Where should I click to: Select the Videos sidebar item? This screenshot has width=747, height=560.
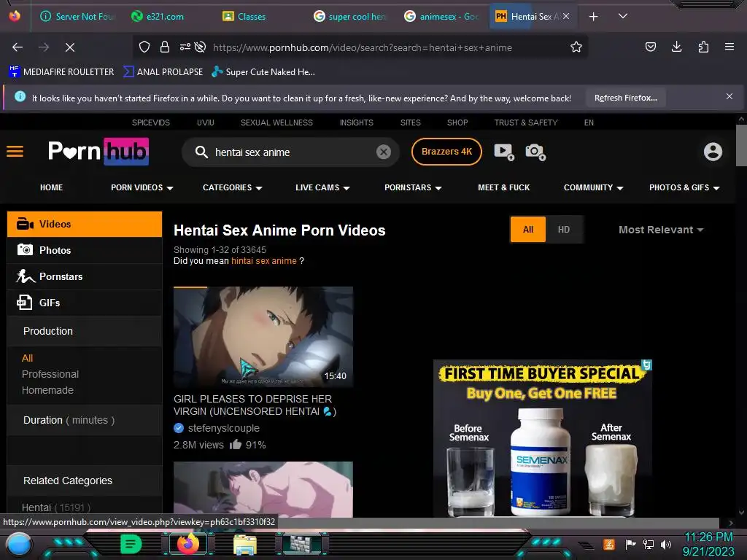point(85,224)
